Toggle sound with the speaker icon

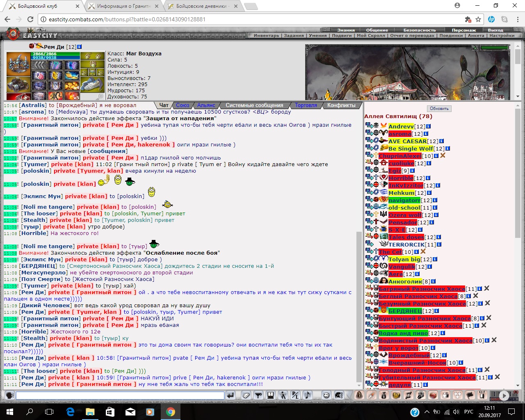pos(307,396)
